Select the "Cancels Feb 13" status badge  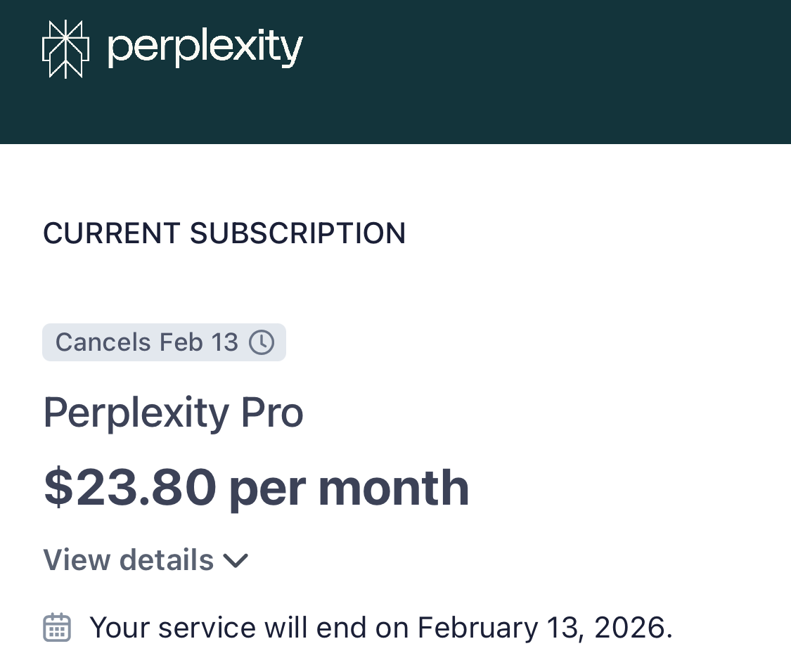click(164, 342)
